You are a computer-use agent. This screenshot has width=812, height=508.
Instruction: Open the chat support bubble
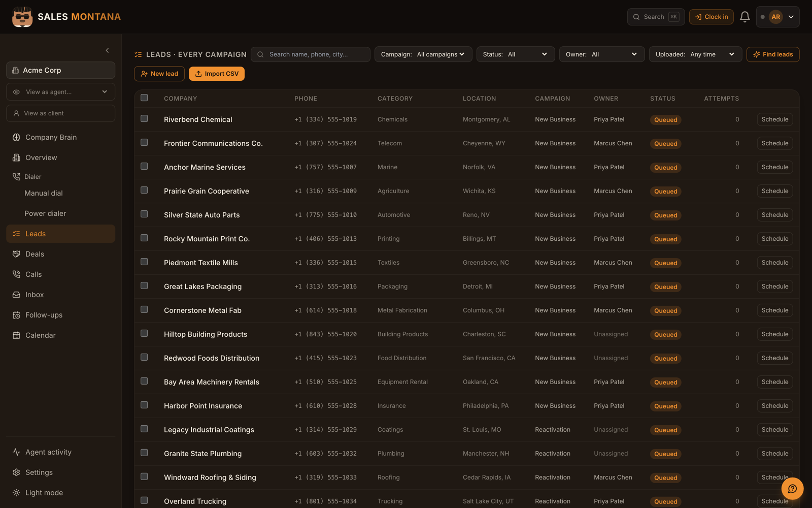coord(792,489)
